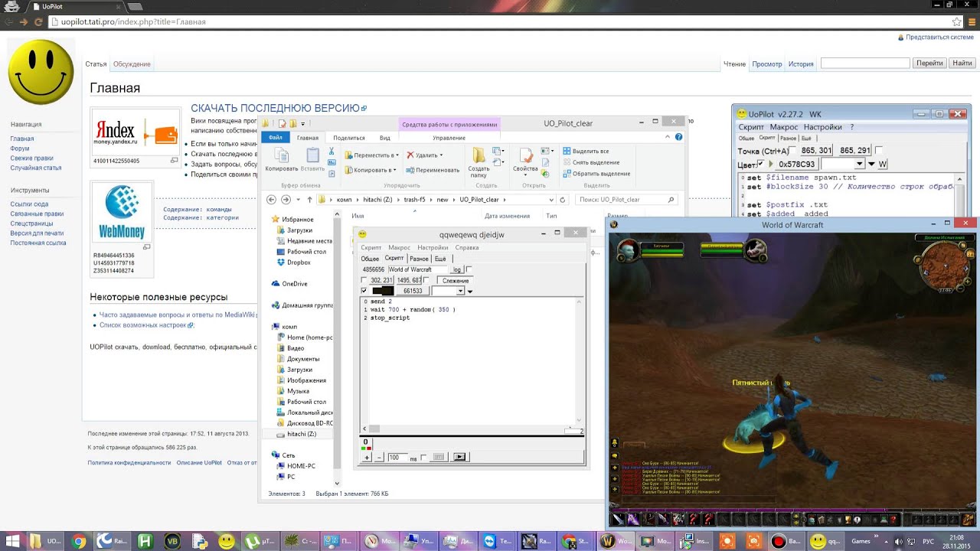Click log button in qqweqewq window
Viewport: 980px width, 551px height.
click(456, 269)
